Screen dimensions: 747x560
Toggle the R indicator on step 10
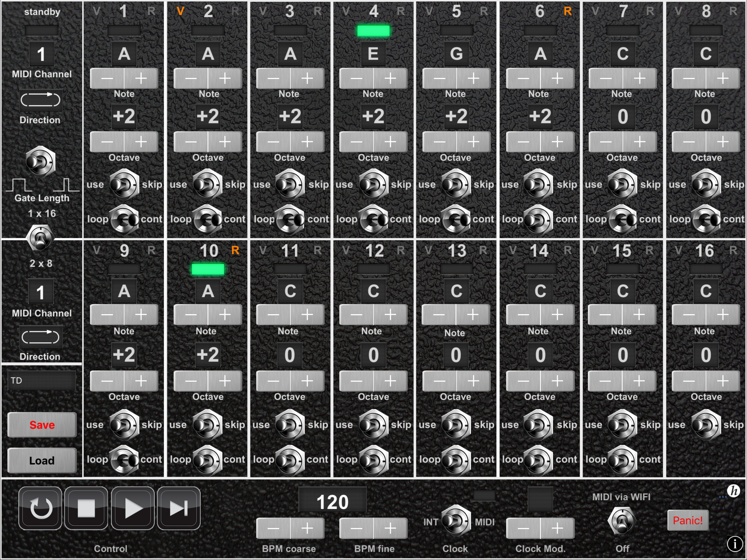(x=235, y=250)
